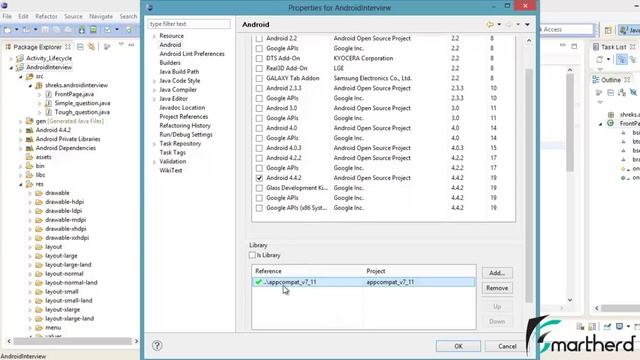Open Simple_question.java in Package Explorer
Image resolution: width=640 pixels, height=360 pixels.
click(x=82, y=103)
